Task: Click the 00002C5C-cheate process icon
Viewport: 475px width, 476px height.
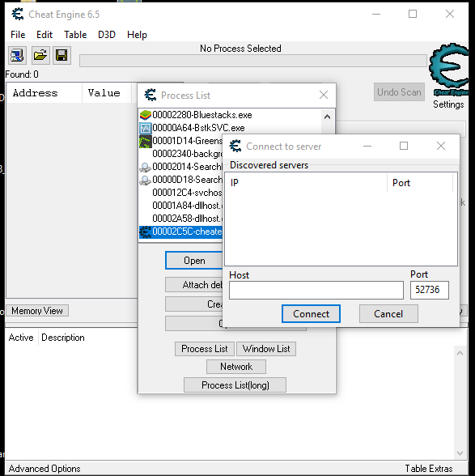Action: [x=146, y=232]
